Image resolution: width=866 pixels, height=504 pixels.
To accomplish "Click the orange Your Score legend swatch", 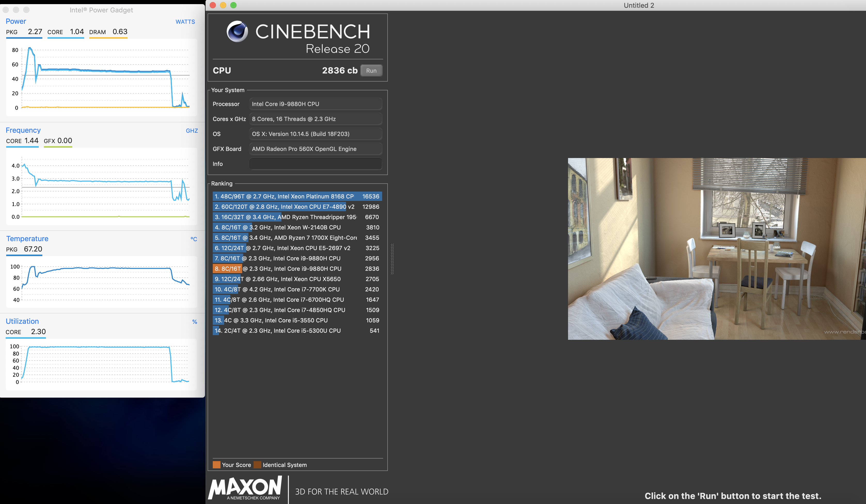I will (x=216, y=465).
